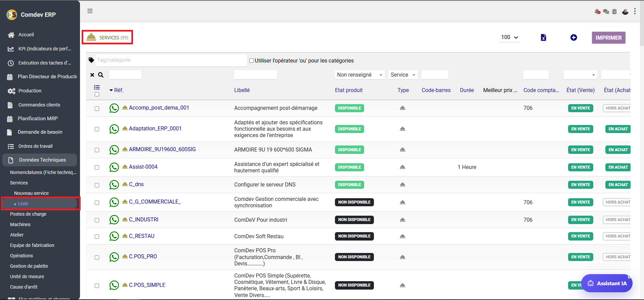The image size is (644, 300).
Task: Select checkbox for Accomp_post_dema_001 row
Action: 97,109
